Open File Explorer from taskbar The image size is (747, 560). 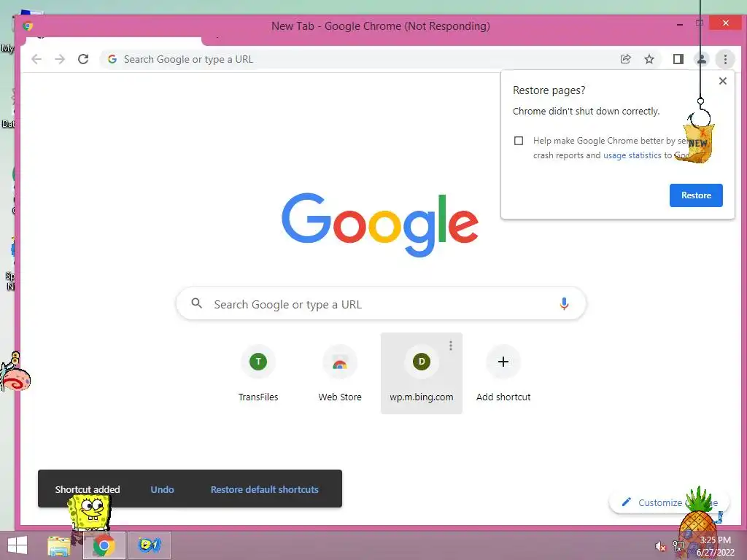point(59,545)
